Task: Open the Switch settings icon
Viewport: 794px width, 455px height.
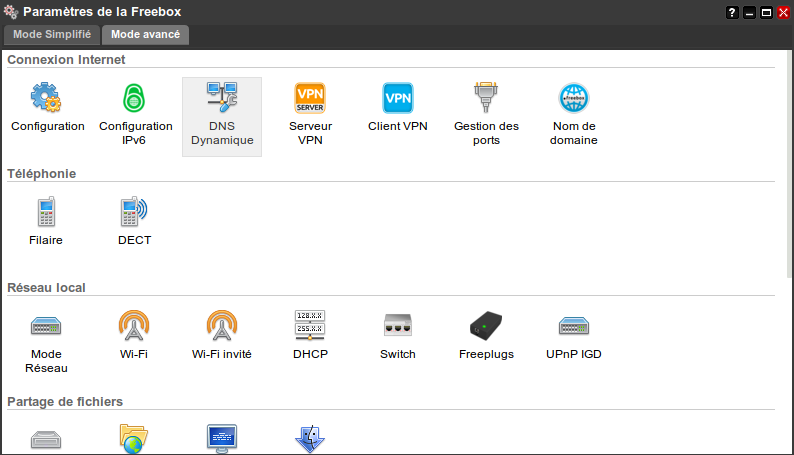Action: pyautogui.click(x=397, y=326)
